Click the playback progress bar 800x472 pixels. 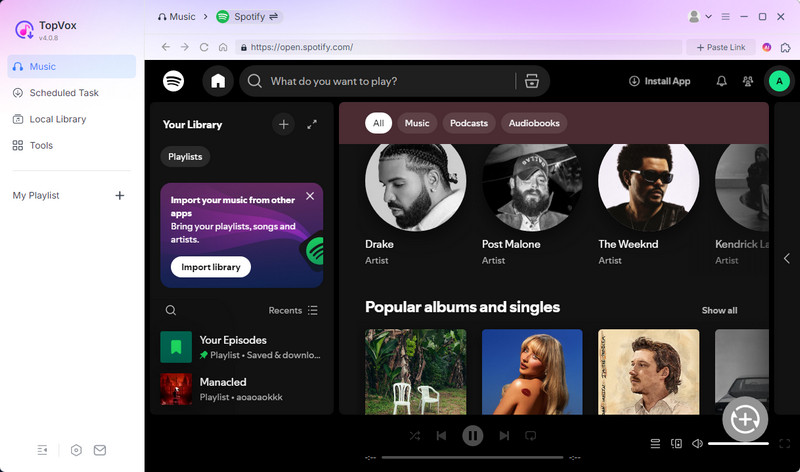click(472, 458)
